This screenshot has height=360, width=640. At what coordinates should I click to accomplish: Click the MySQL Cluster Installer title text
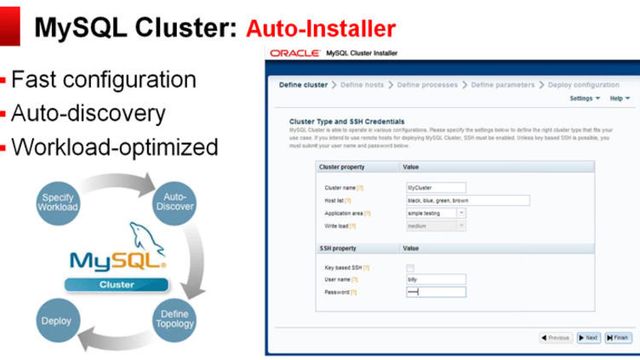[x=362, y=53]
